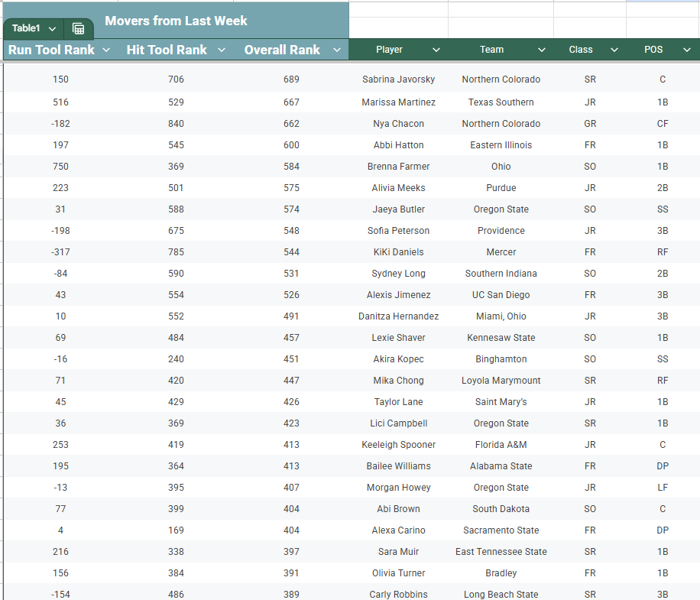
Task: Select the Southern Indiana team cell
Action: coord(501,274)
